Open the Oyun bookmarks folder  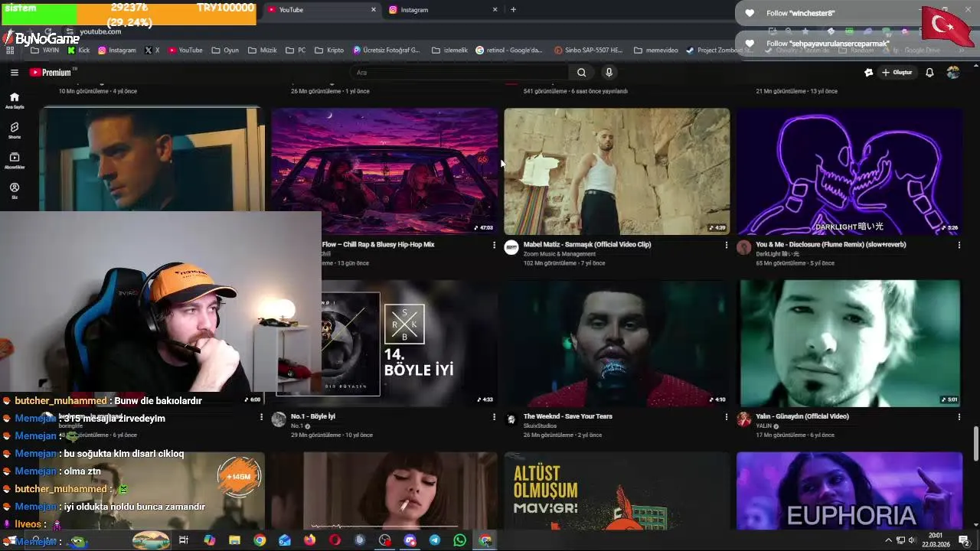click(x=225, y=51)
